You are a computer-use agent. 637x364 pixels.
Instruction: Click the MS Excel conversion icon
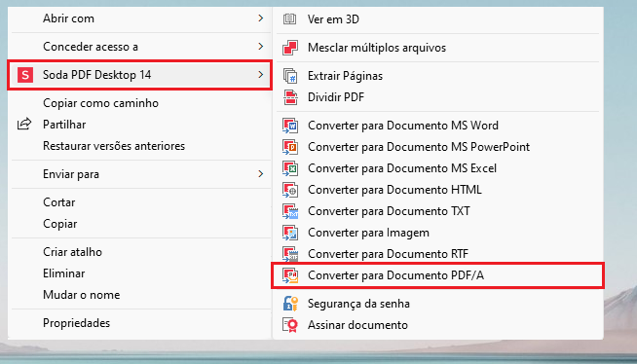click(290, 168)
